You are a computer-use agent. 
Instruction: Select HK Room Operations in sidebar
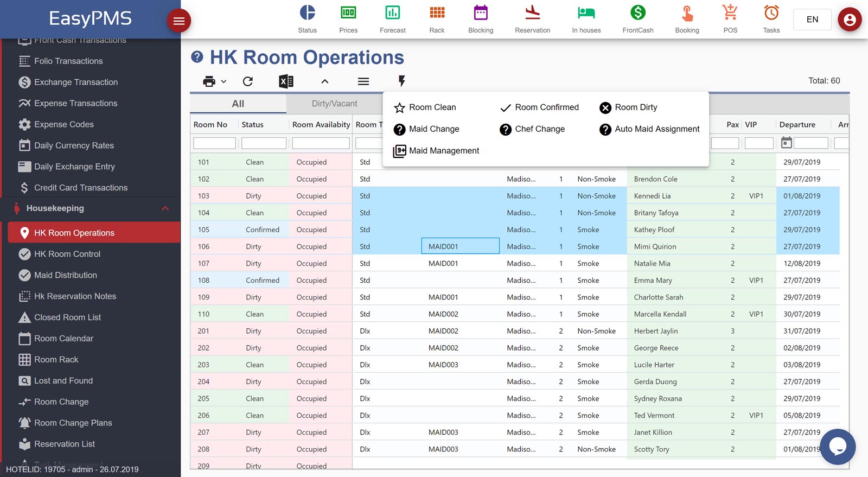pos(94,233)
